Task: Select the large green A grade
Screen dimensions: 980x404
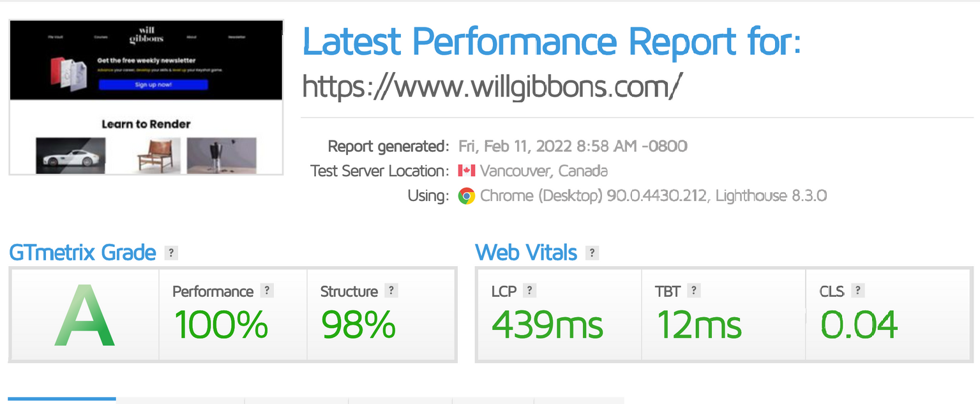Action: coord(85,315)
